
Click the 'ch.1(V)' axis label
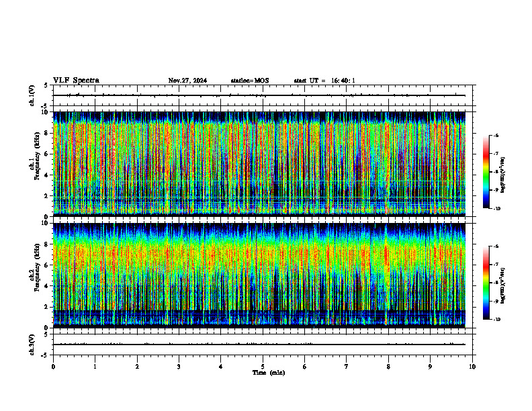click(x=32, y=95)
